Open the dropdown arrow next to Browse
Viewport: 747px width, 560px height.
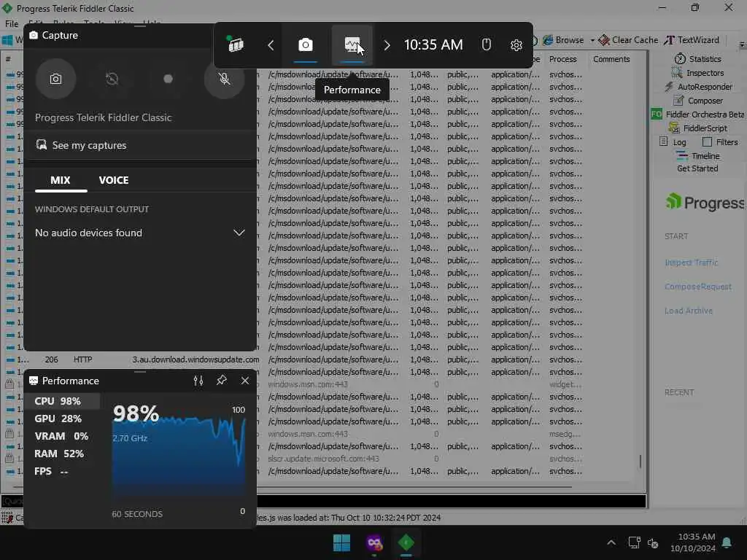(x=592, y=40)
